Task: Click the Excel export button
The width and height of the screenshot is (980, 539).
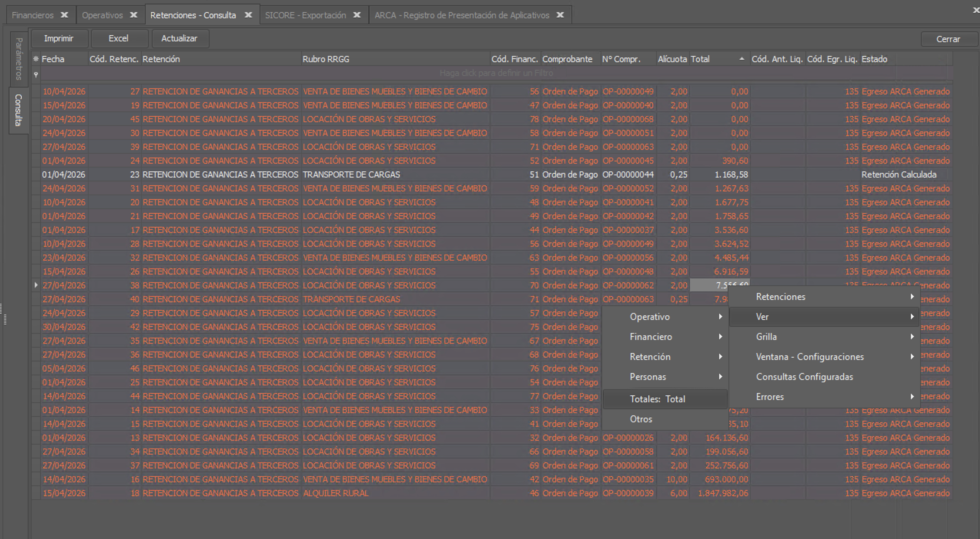Action: [118, 38]
